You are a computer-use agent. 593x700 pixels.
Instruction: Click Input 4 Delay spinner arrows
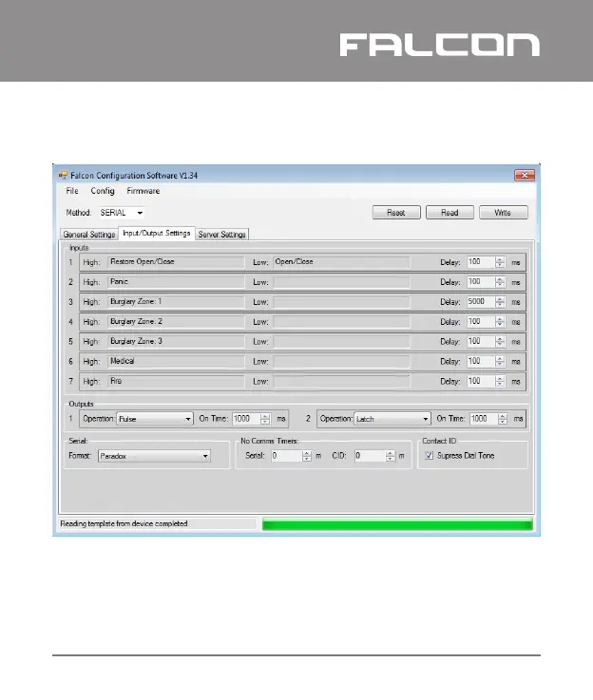(x=500, y=322)
